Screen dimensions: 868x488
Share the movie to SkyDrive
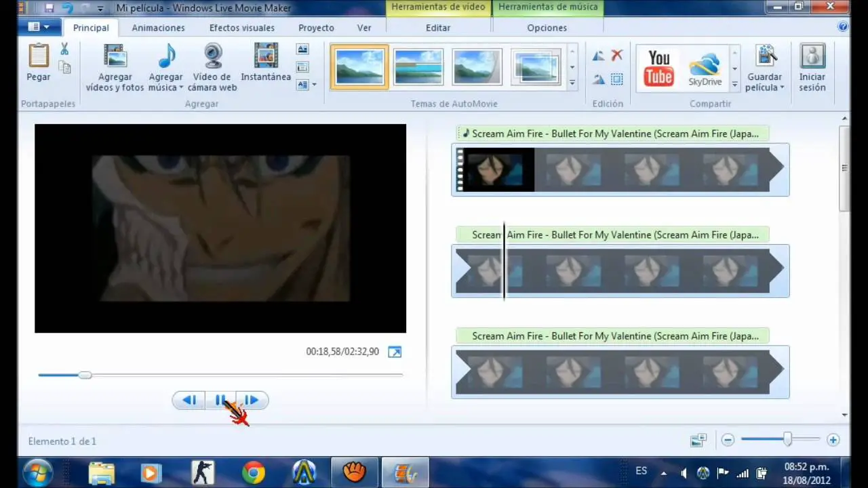click(705, 70)
